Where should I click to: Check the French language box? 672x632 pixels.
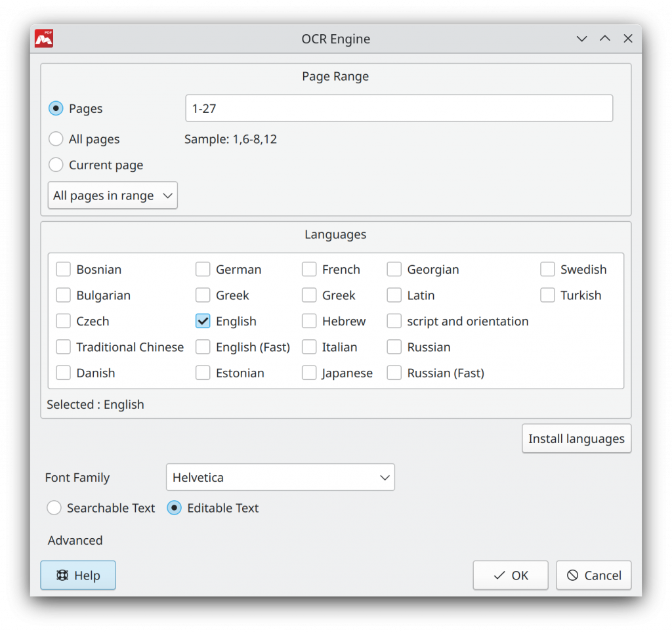(308, 269)
